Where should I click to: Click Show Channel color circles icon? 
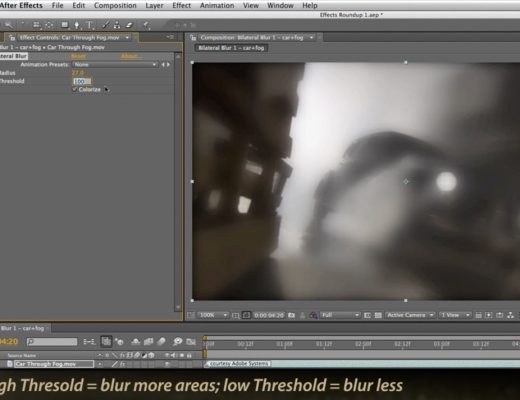313,315
